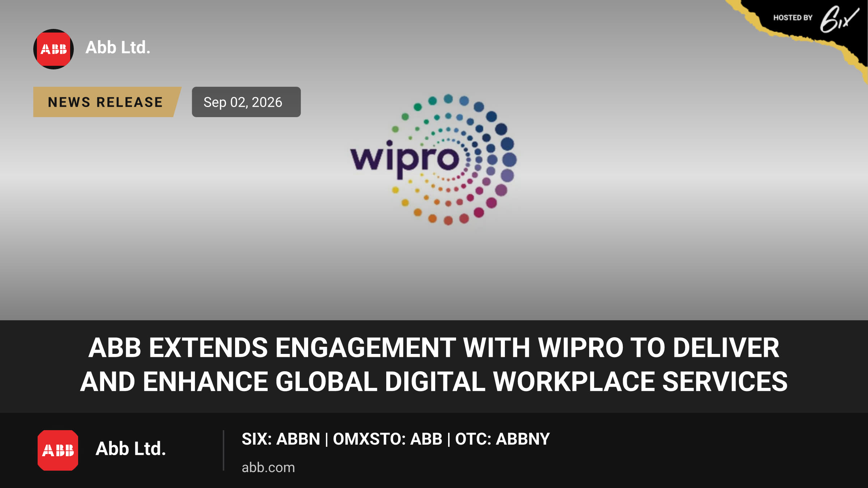Click the square ABB logo in footer
The height and width of the screenshot is (488, 868).
coord(58,450)
